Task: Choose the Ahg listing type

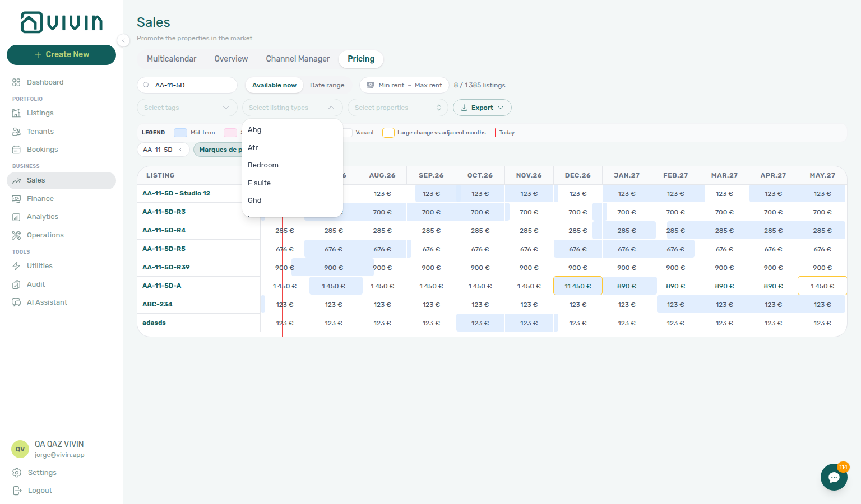Action: [293, 130]
